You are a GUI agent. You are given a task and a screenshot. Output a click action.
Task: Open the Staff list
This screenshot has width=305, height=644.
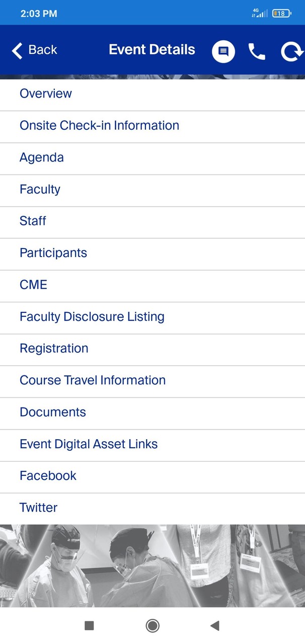click(32, 221)
